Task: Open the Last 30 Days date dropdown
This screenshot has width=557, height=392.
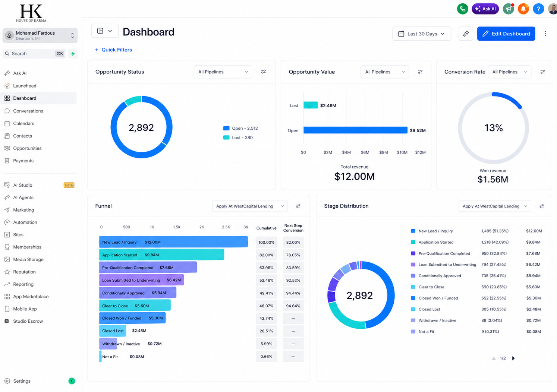Action: (422, 34)
